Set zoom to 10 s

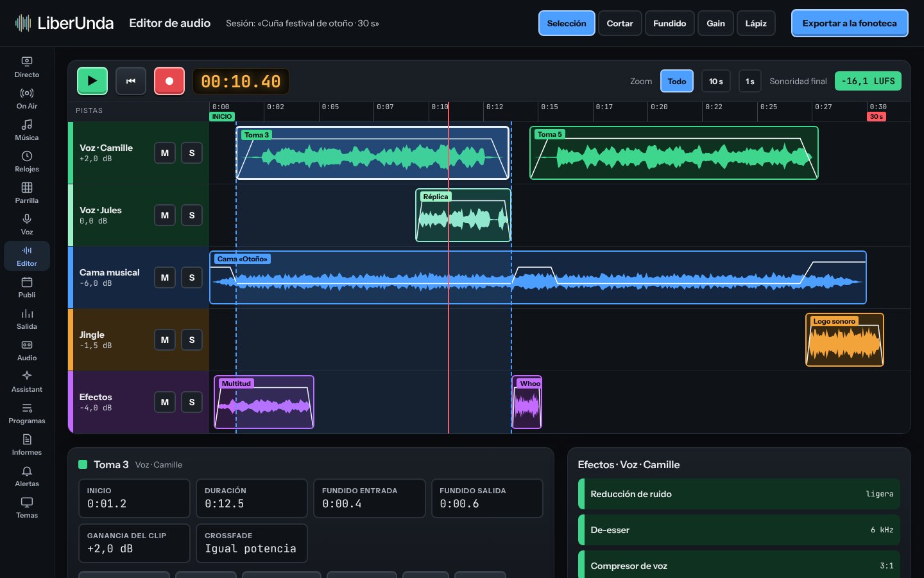point(716,81)
